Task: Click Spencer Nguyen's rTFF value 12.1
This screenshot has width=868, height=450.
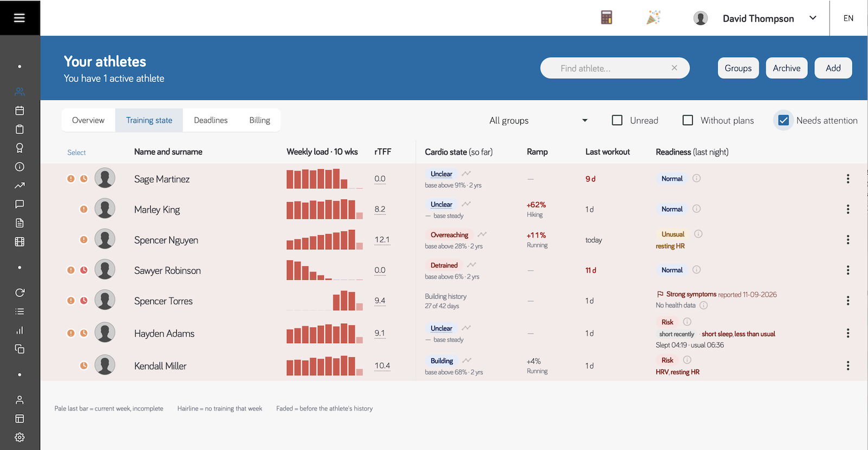Action: tap(382, 240)
